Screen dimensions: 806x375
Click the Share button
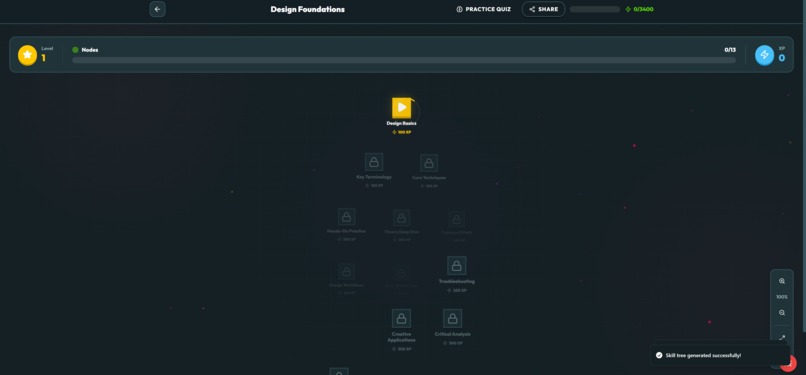(543, 9)
